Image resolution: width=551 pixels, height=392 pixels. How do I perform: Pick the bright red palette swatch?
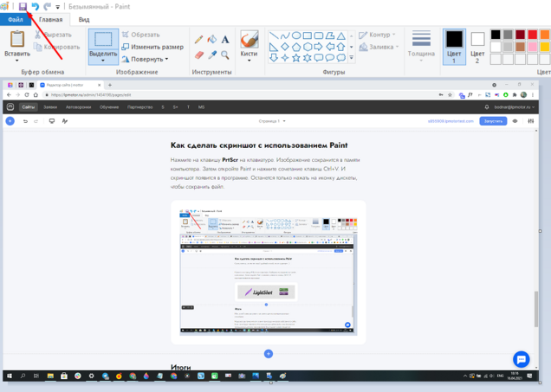coord(533,35)
